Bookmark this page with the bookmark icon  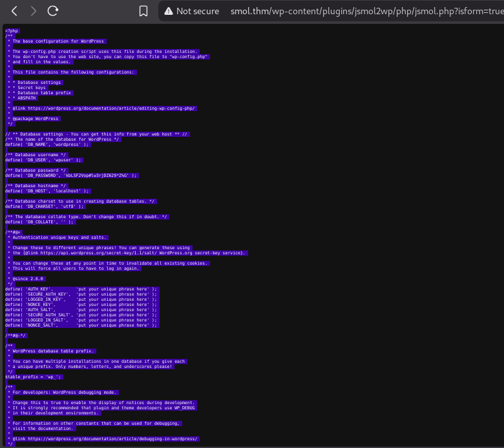[x=143, y=11]
